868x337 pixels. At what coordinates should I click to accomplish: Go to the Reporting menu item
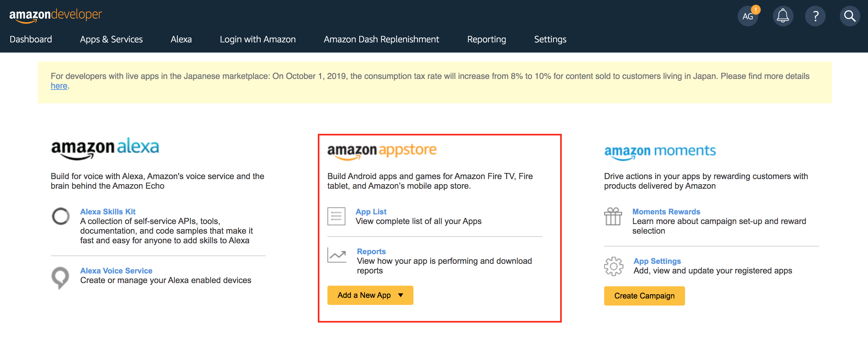(x=487, y=39)
